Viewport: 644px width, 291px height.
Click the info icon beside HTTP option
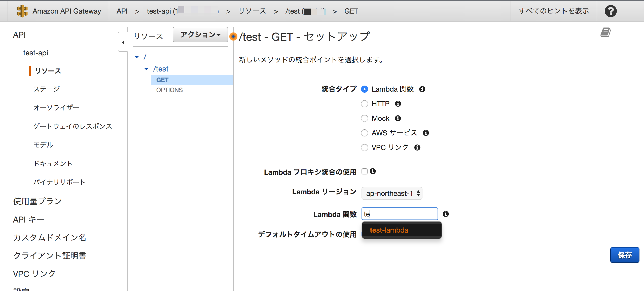pyautogui.click(x=398, y=104)
